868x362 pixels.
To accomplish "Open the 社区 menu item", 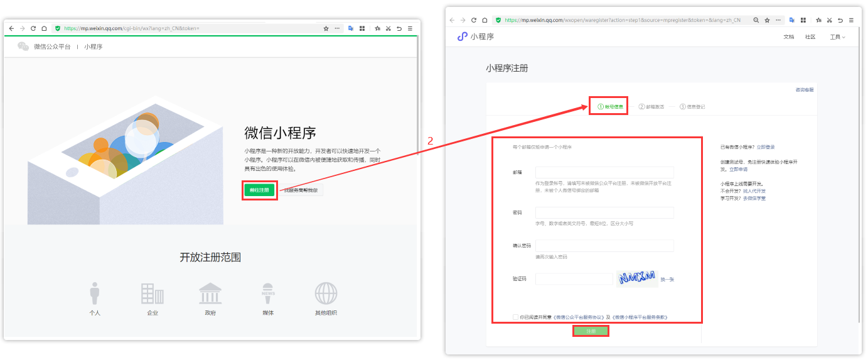I will (x=810, y=37).
